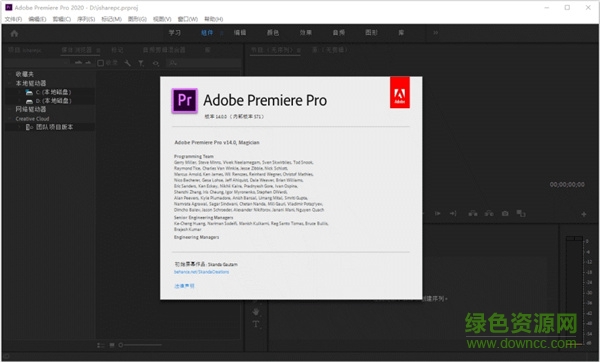Click the Step Forward button in Program monitor
The width and height of the screenshot is (600, 362).
[438, 214]
